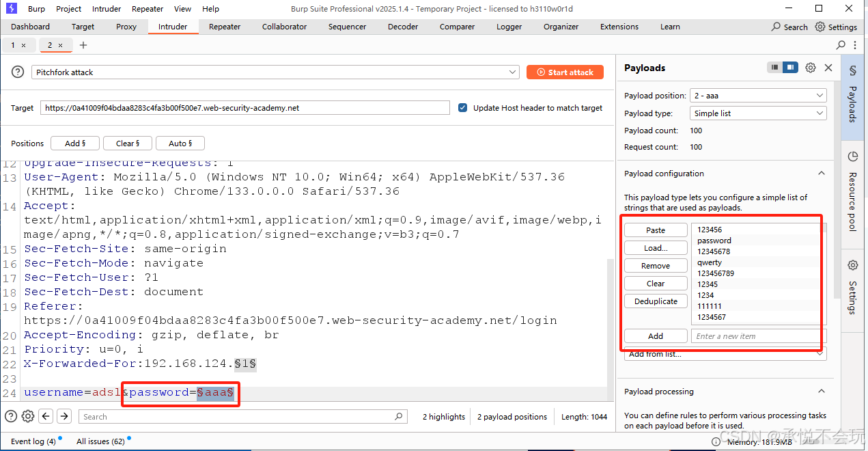Viewport: 868px width, 451px height.
Task: Go to previous search match arrow
Action: [46, 416]
